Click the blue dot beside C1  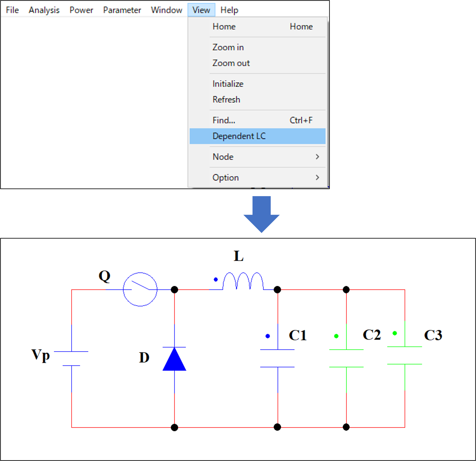(268, 336)
